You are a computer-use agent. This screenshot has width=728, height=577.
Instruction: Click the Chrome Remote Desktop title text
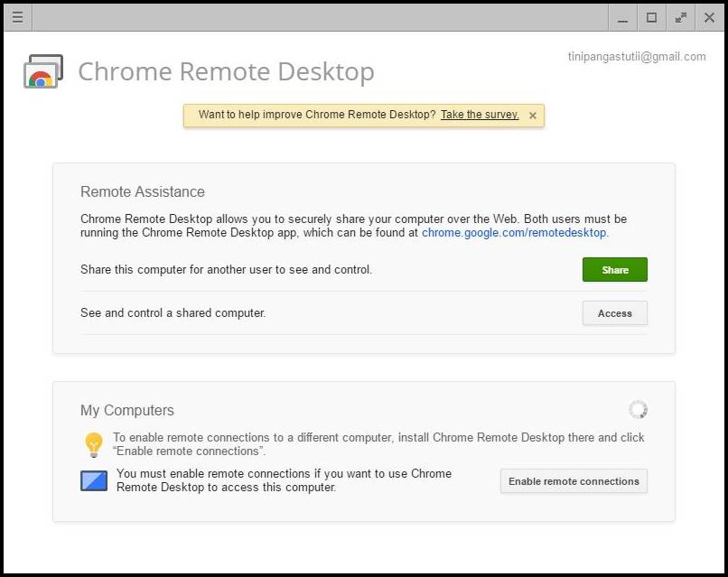[226, 71]
